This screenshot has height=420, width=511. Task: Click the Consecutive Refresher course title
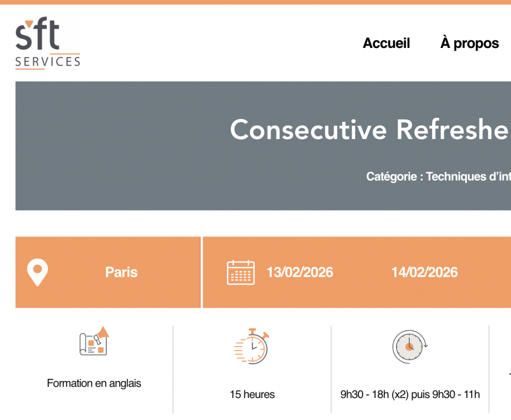pos(369,130)
